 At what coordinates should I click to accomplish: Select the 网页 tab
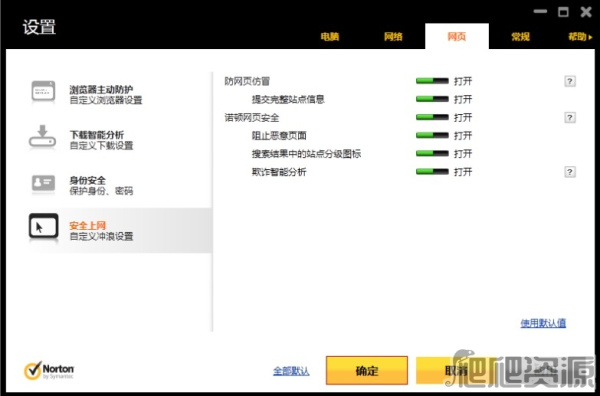tap(457, 36)
